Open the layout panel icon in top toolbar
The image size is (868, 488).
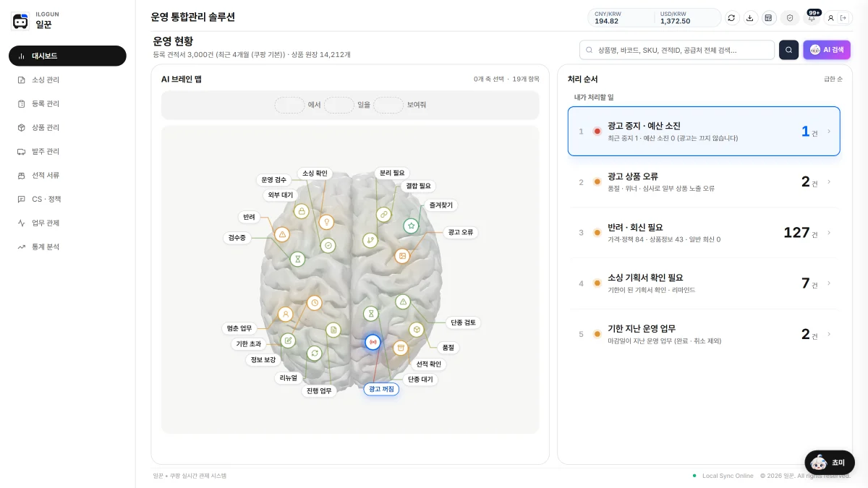(769, 18)
